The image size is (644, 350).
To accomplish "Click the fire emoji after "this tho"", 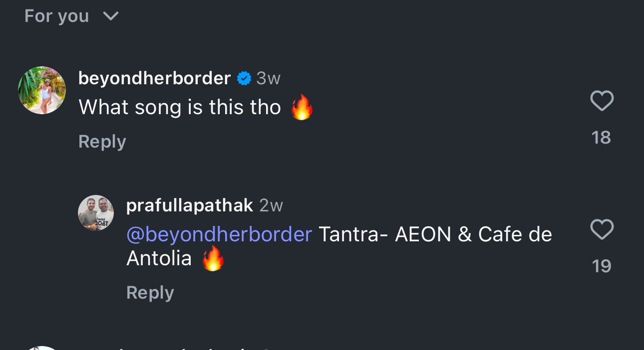I will [302, 108].
